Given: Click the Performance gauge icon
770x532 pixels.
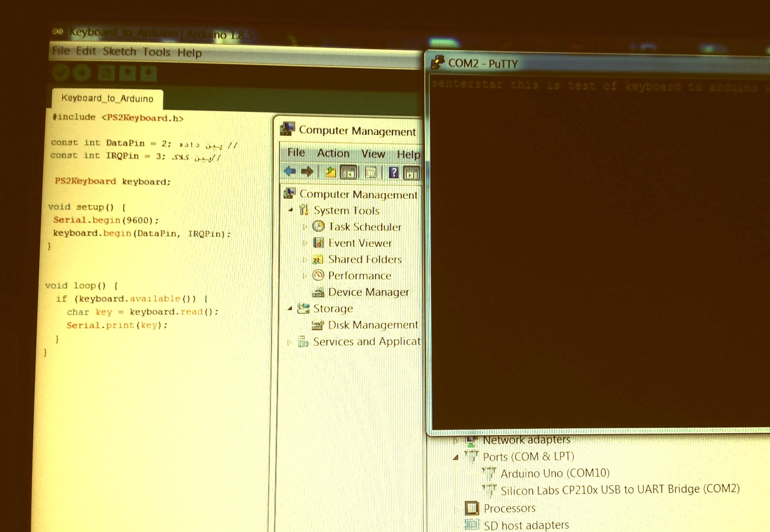Looking at the screenshot, I should [x=318, y=275].
